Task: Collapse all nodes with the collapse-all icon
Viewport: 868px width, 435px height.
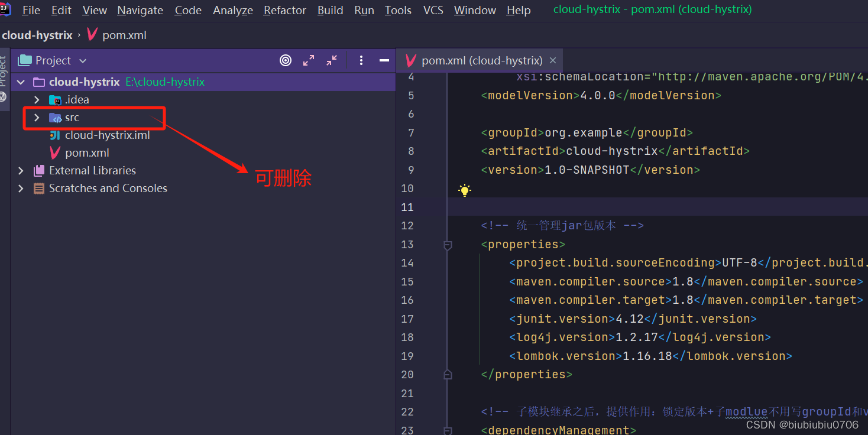Action: pyautogui.click(x=331, y=60)
